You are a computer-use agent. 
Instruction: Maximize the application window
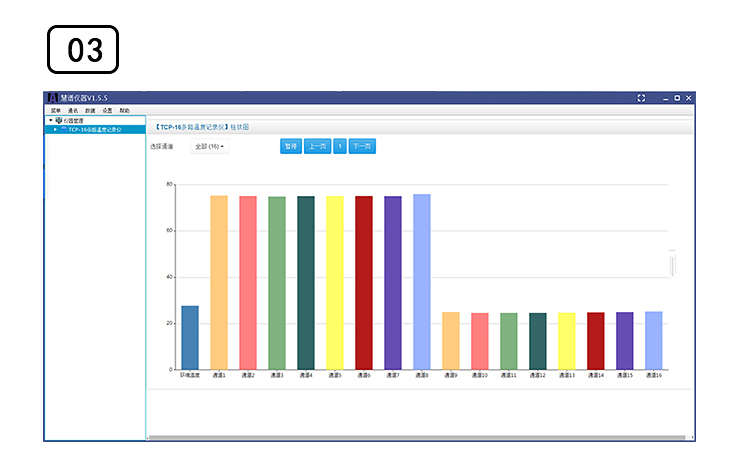[x=677, y=98]
